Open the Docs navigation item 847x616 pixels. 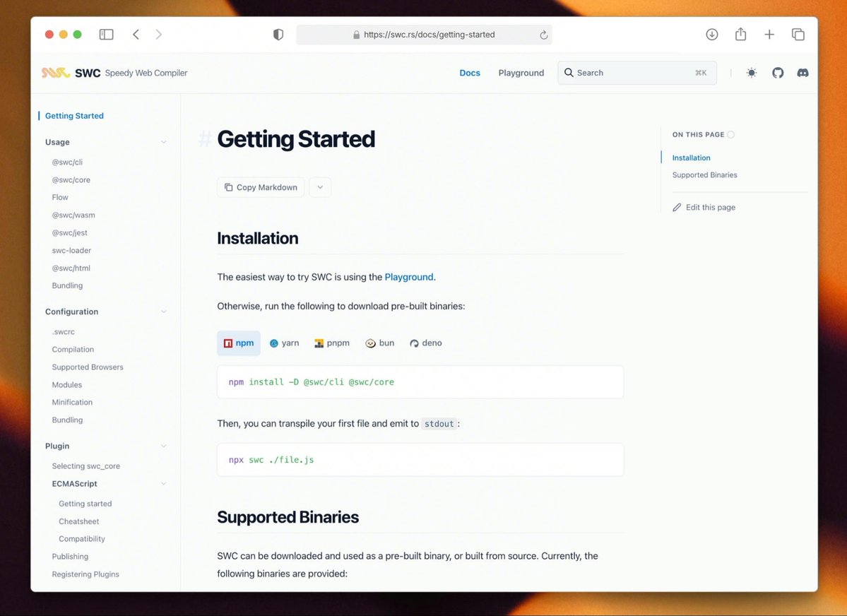coord(469,73)
